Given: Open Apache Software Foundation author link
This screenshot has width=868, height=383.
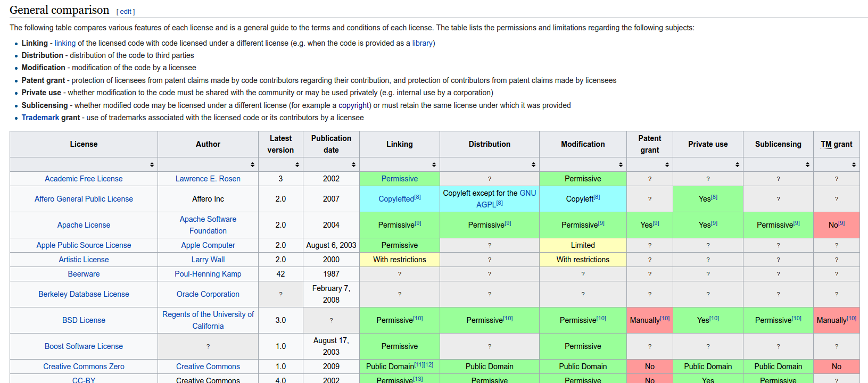Looking at the screenshot, I should click(x=208, y=225).
